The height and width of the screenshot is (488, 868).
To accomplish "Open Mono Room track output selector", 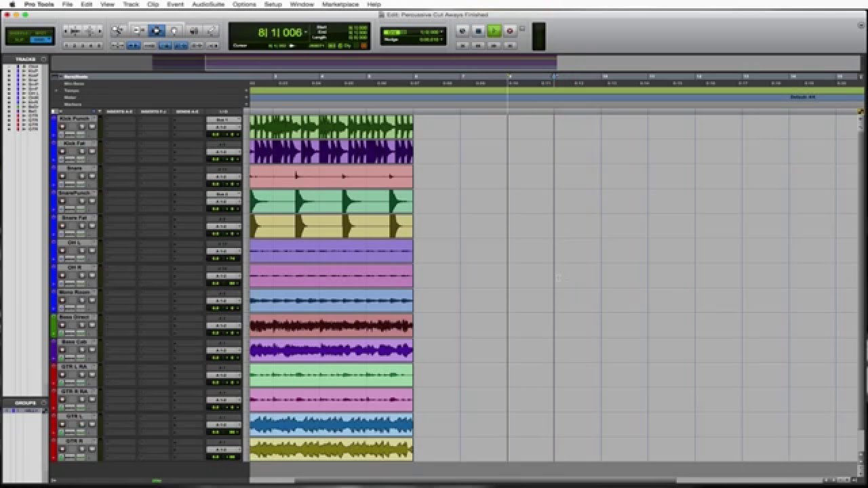I will pos(223,300).
